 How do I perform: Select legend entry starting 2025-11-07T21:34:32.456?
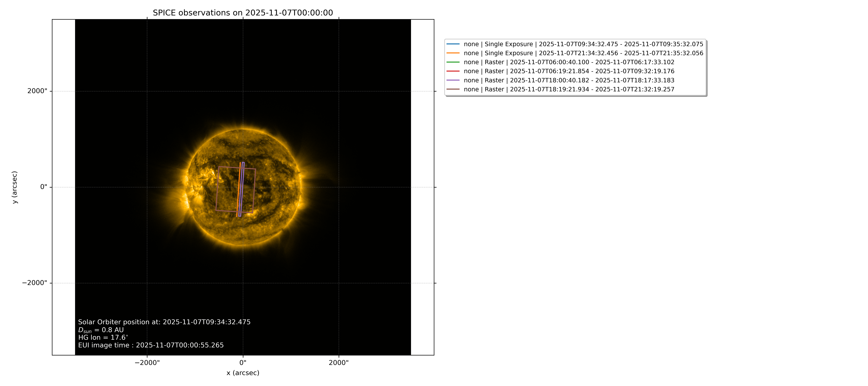[x=583, y=53]
